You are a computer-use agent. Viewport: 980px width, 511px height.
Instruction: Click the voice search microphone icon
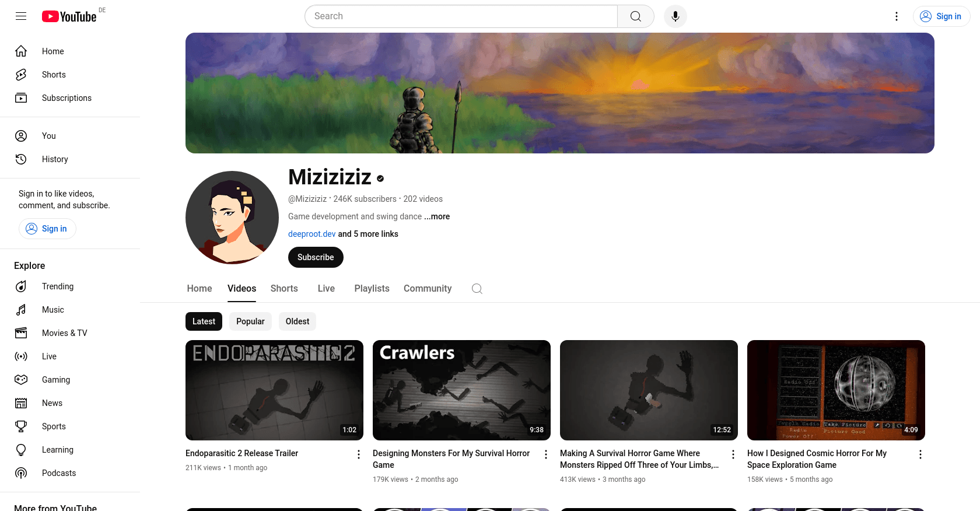[675, 16]
